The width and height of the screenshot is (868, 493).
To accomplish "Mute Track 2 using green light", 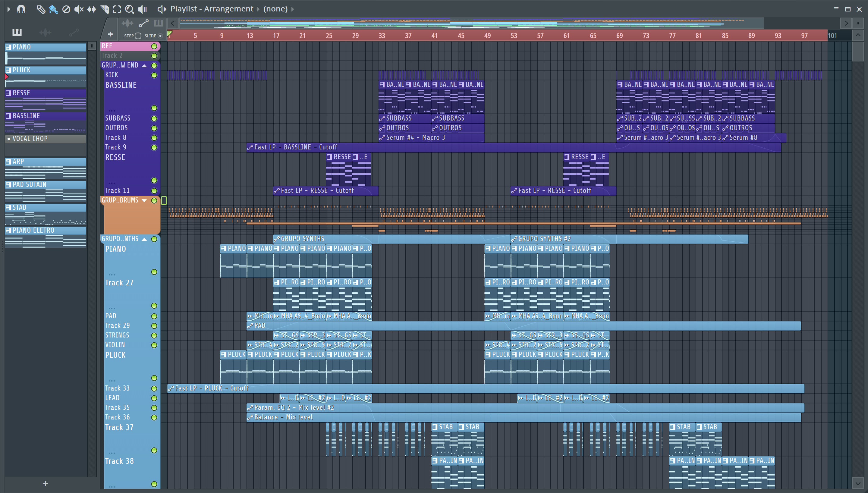I will 154,56.
